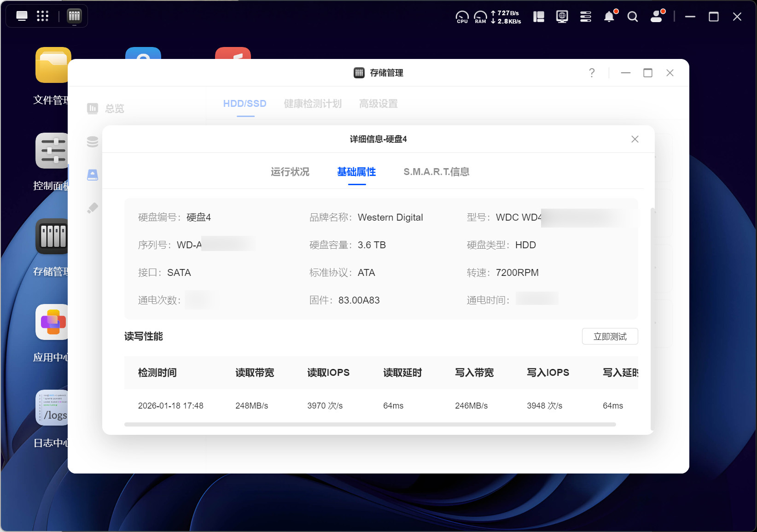Click the 检测时间 column header
757x532 pixels.
(x=157, y=373)
